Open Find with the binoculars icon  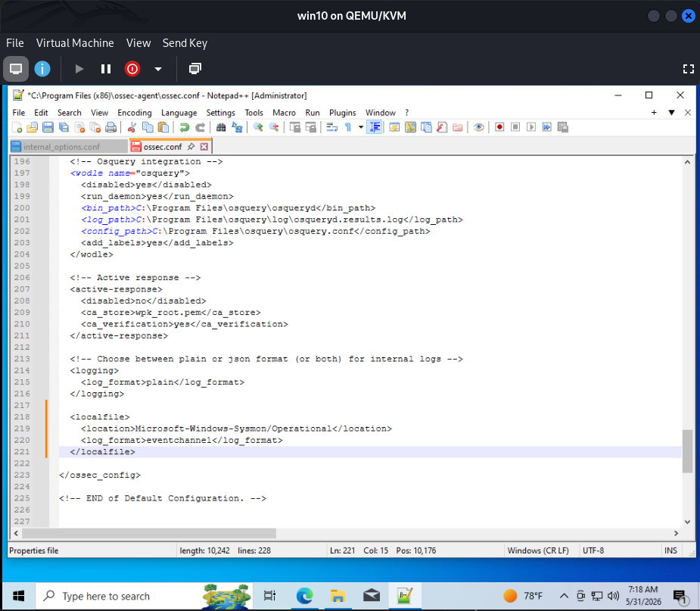click(x=221, y=127)
